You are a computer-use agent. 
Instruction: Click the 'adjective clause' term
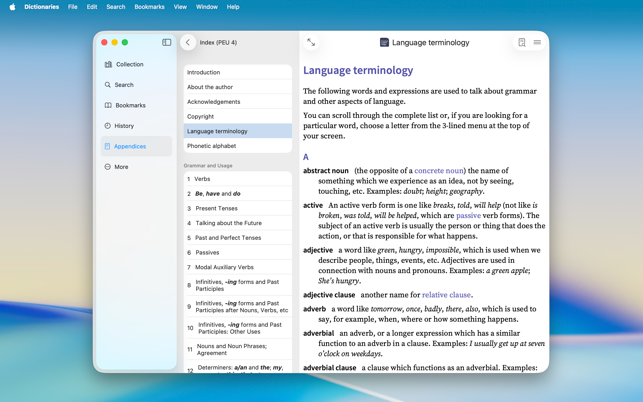pos(329,295)
